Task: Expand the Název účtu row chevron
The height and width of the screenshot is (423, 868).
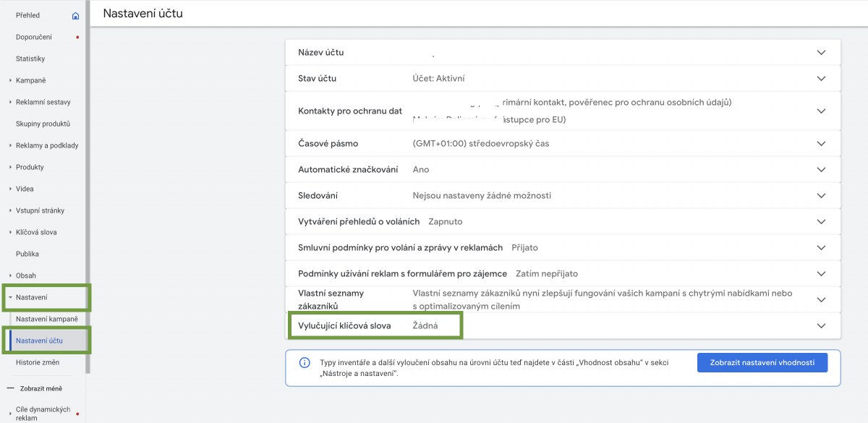Action: pyautogui.click(x=821, y=53)
